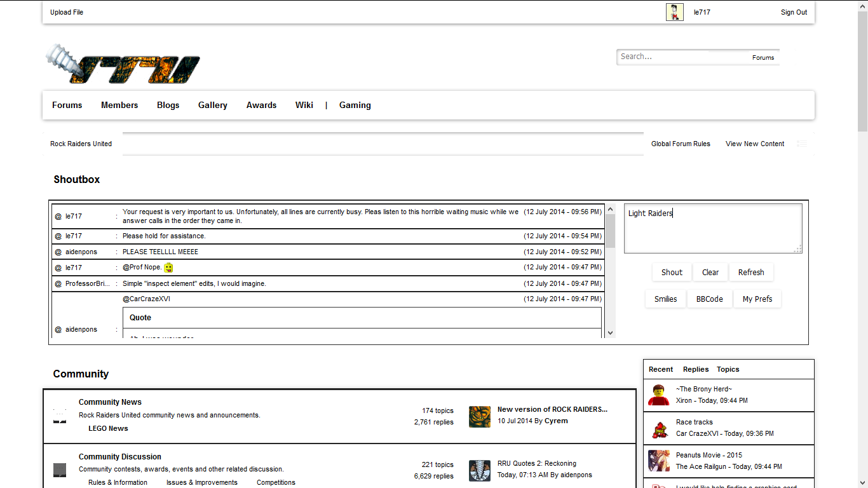The width and height of the screenshot is (868, 488).
Task: Open the Smilies picker
Action: tap(666, 299)
